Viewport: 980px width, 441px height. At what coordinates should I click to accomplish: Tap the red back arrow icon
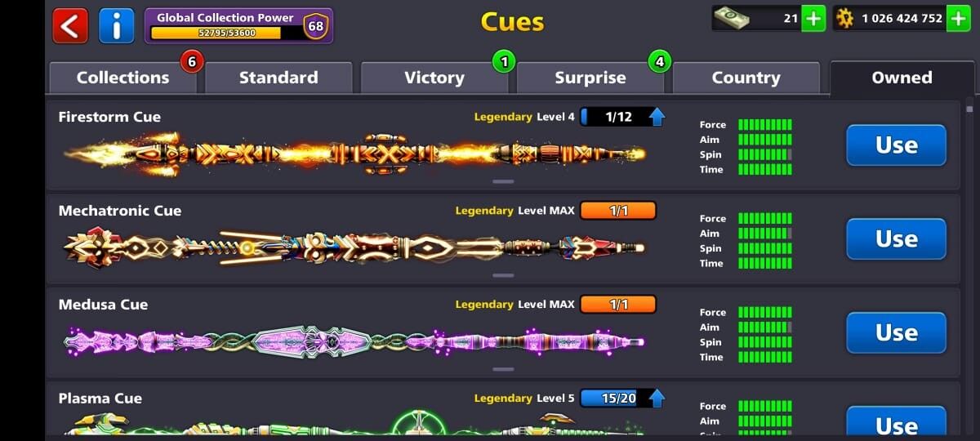pos(70,25)
